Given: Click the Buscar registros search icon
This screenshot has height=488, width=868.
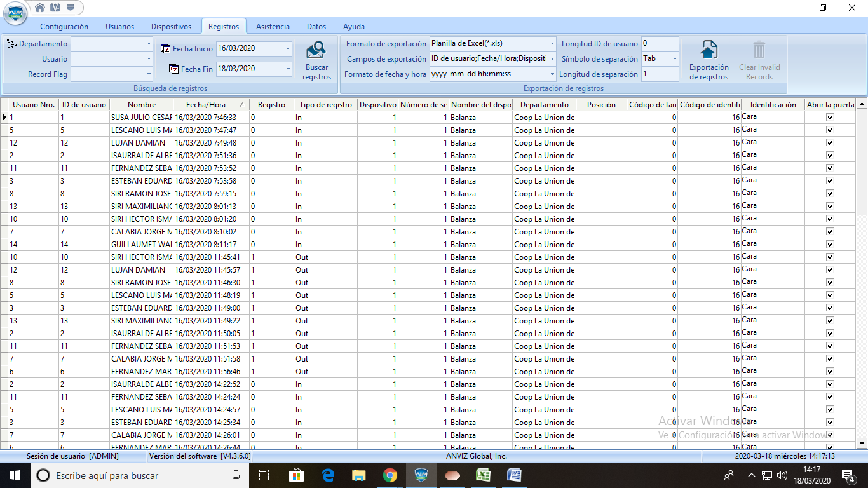Looking at the screenshot, I should 316,50.
